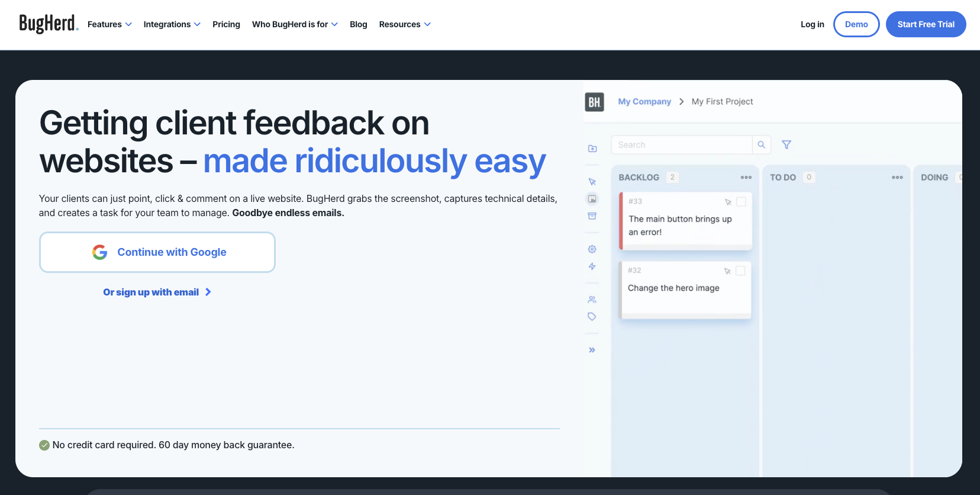Click the lightning bolt sidebar icon

(592, 266)
